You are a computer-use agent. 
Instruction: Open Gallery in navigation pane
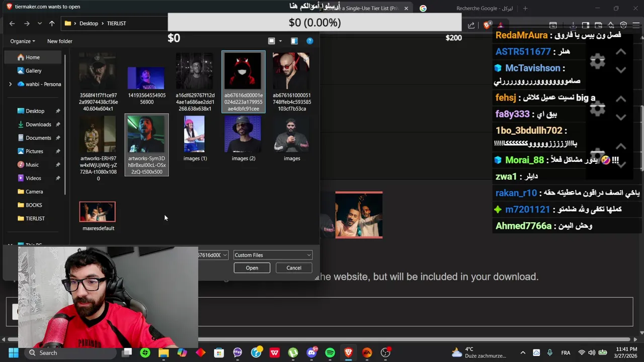tap(34, 71)
